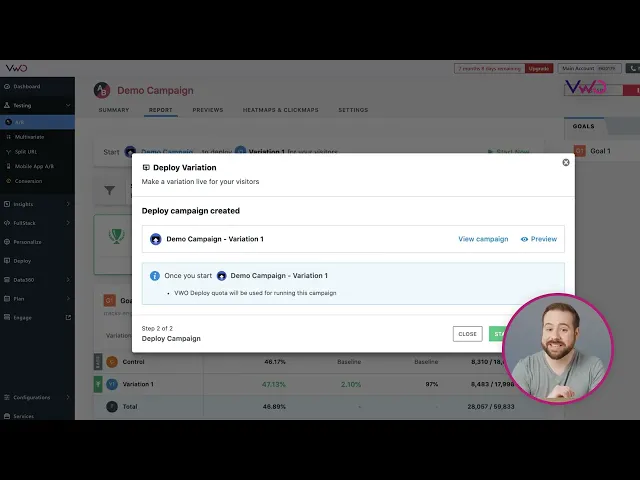The image size is (640, 480).
Task: Click the Deploy Variation header icon
Action: point(146,168)
